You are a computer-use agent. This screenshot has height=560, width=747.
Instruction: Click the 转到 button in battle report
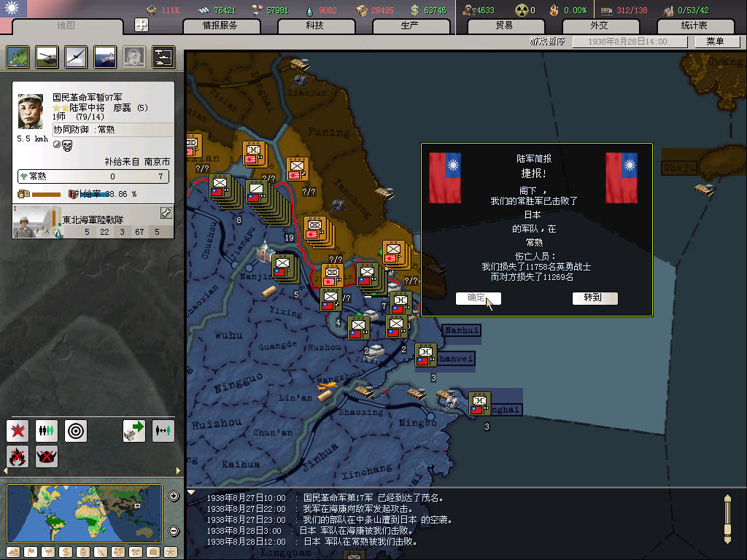(x=595, y=298)
